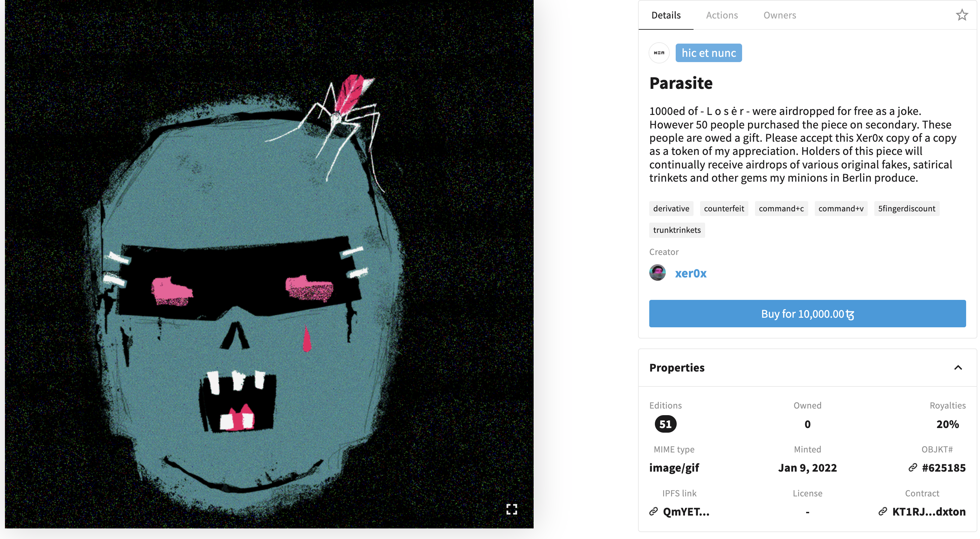The height and width of the screenshot is (539, 980).
Task: Collapse the Properties section chevron
Action: 958,368
